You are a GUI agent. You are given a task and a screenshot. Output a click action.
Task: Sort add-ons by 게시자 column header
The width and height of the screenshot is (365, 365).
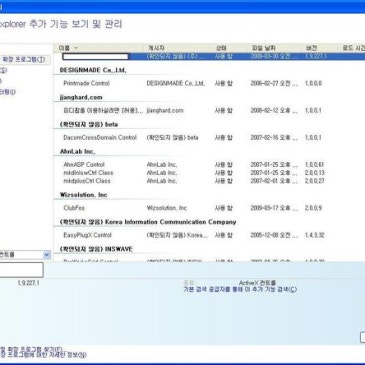click(x=156, y=48)
